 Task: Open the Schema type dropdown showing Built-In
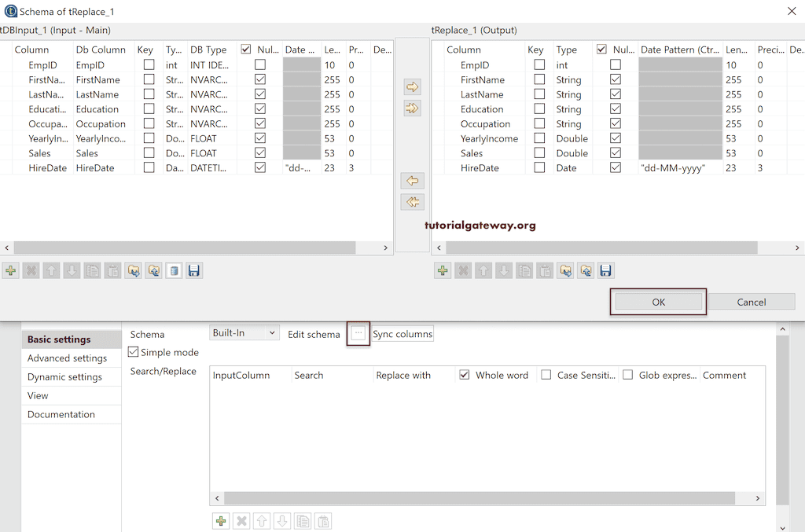point(244,332)
